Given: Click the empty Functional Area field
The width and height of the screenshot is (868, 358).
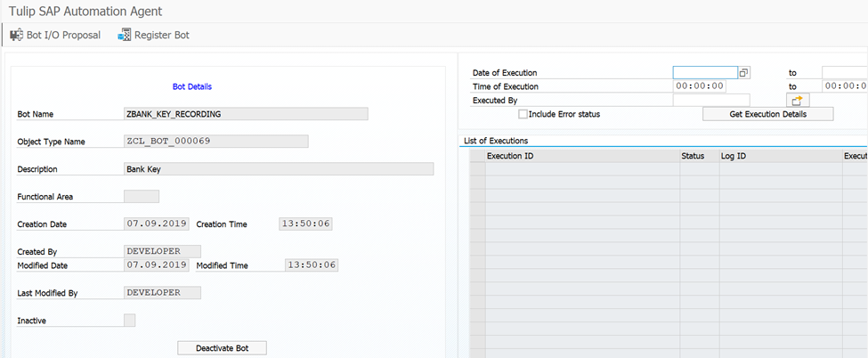Looking at the screenshot, I should click(142, 196).
